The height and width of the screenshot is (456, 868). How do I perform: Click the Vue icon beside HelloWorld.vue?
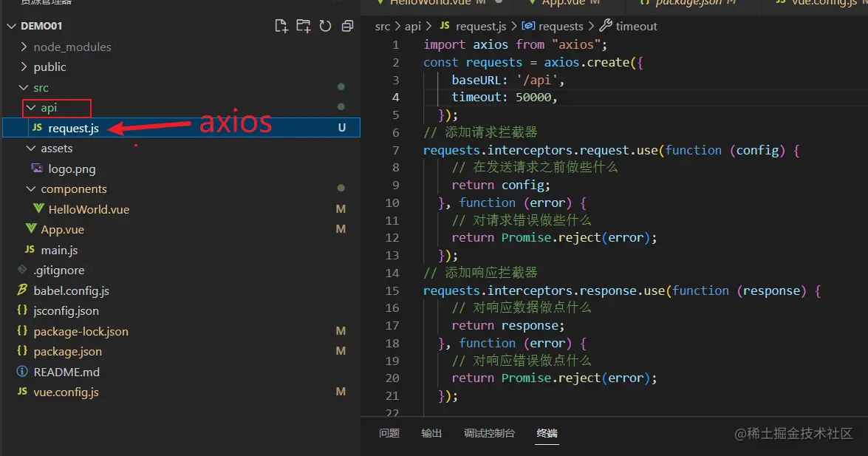click(x=38, y=208)
